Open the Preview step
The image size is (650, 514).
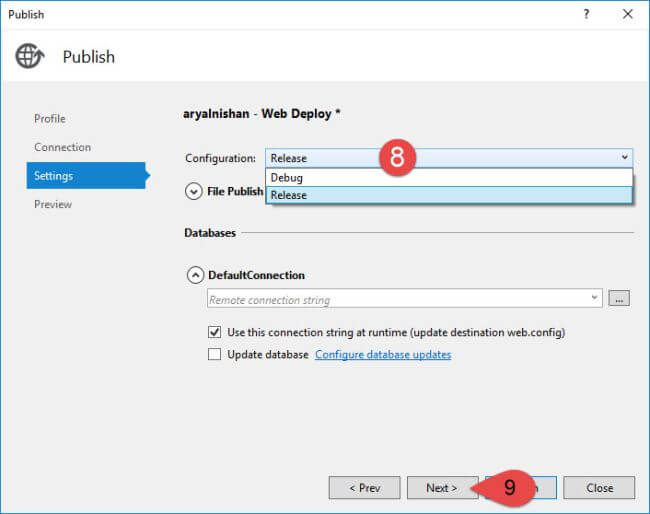[x=53, y=204]
